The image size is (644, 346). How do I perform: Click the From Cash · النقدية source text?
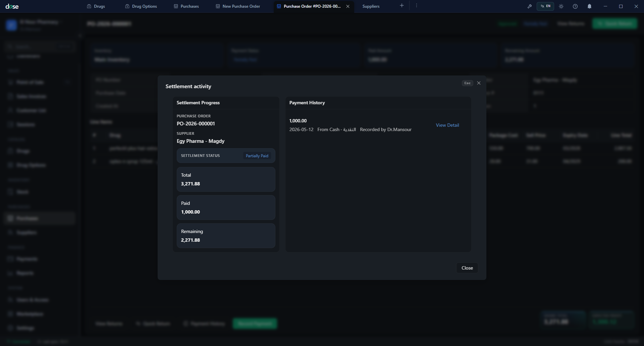(336, 129)
